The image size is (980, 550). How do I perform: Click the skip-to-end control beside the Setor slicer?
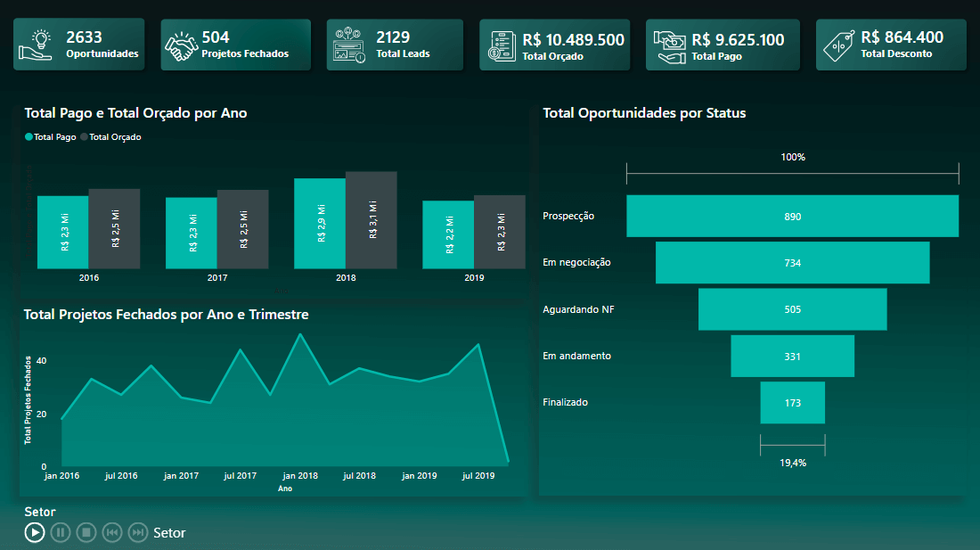click(x=137, y=532)
